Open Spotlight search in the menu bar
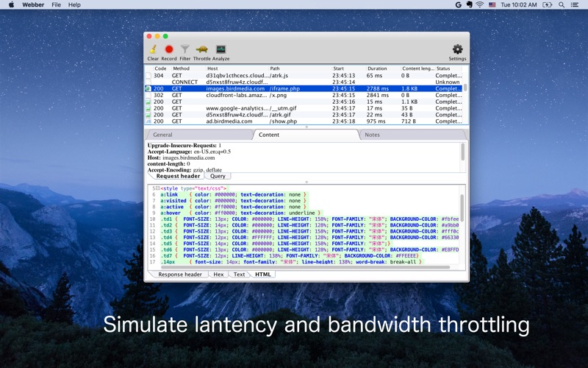The image size is (588, 368). pos(562,4)
